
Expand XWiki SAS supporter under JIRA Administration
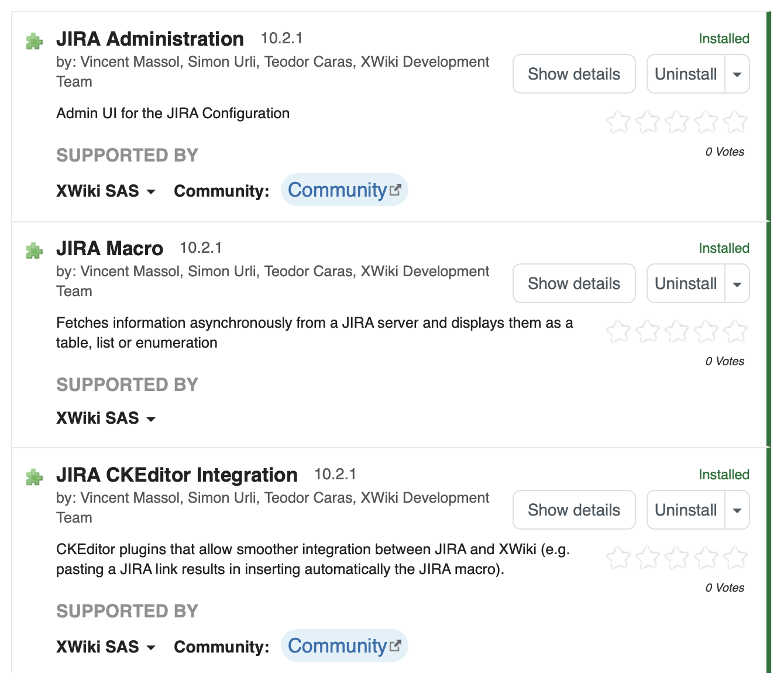[x=106, y=191]
